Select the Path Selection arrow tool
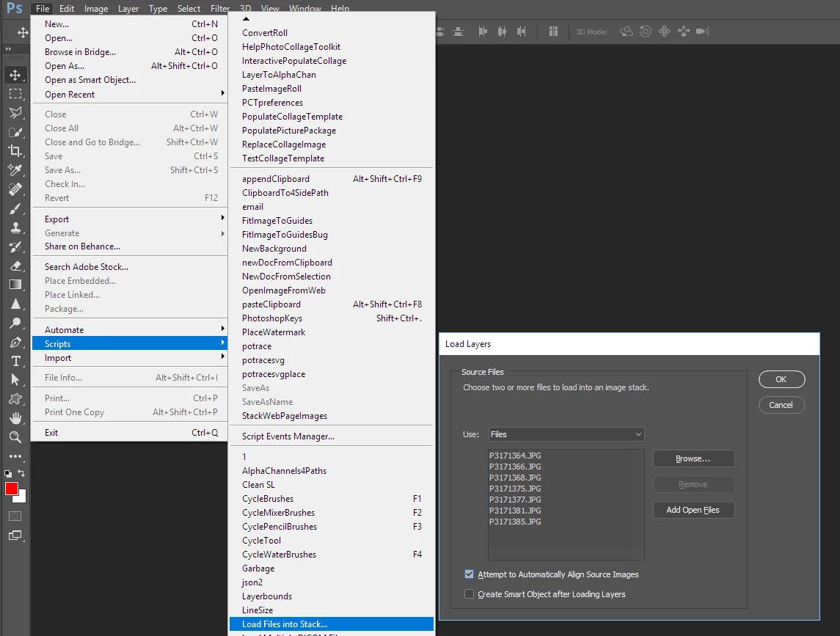840x636 pixels. click(15, 380)
